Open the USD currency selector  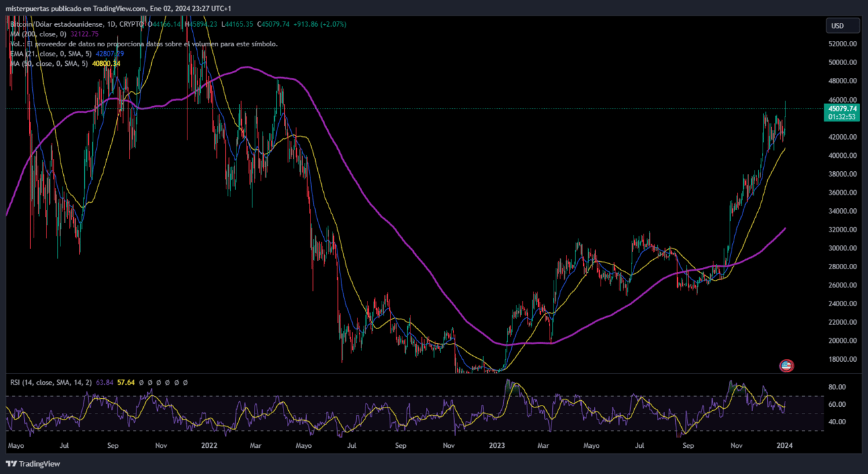pyautogui.click(x=842, y=26)
